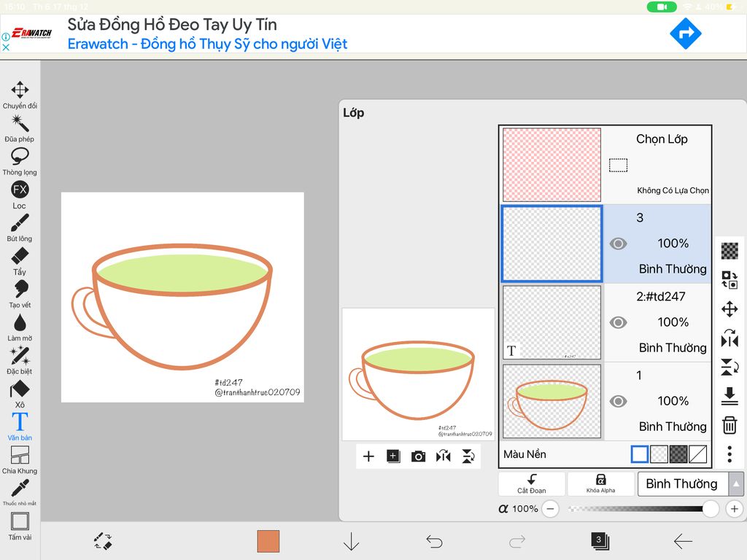Tap the green screen recording indicator

click(662, 7)
